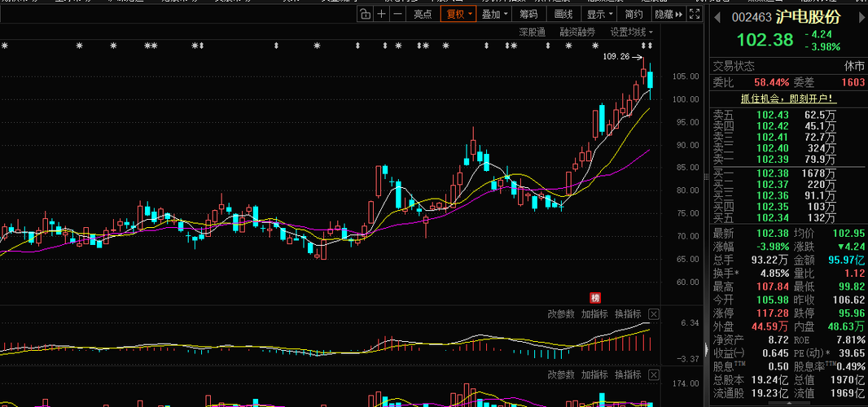This screenshot has height=407, width=868.
Task: Click the 隐藏 double-arrow button
Action: tap(669, 15)
